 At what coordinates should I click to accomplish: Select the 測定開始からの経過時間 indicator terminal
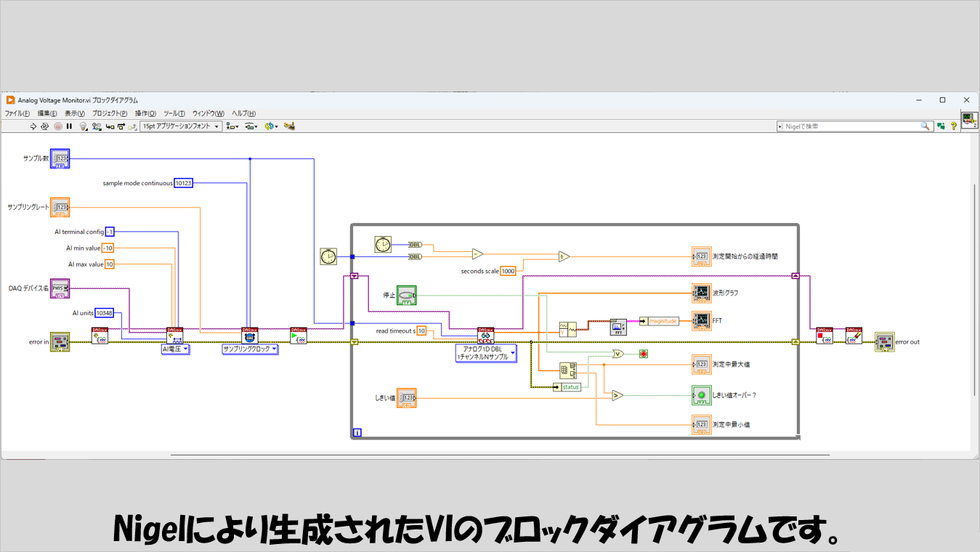702,256
